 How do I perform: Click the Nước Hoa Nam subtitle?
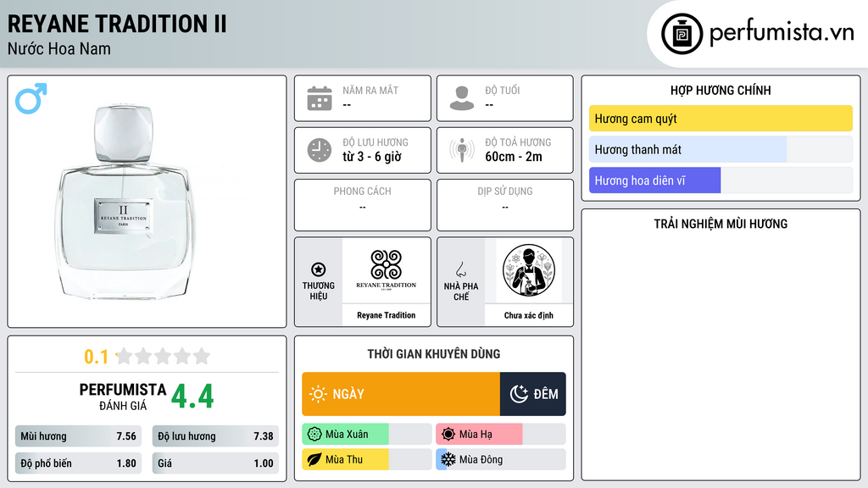click(58, 48)
